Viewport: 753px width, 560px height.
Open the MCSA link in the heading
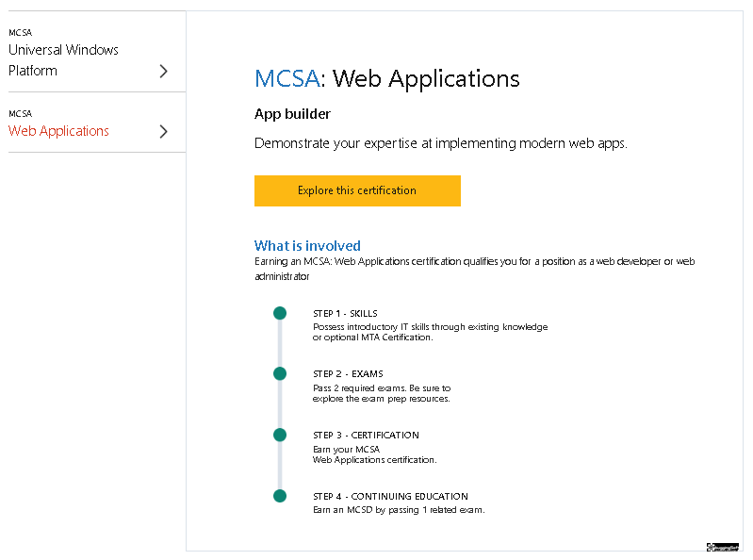(x=287, y=78)
